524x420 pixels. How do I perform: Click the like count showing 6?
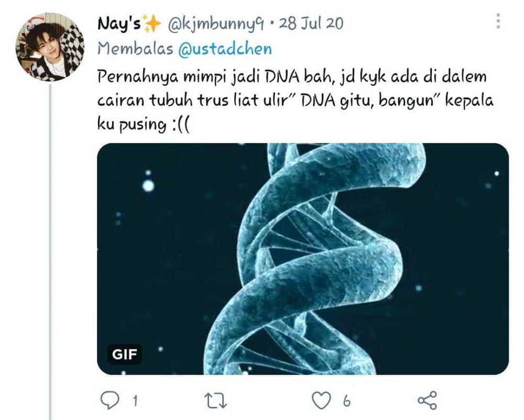347,401
